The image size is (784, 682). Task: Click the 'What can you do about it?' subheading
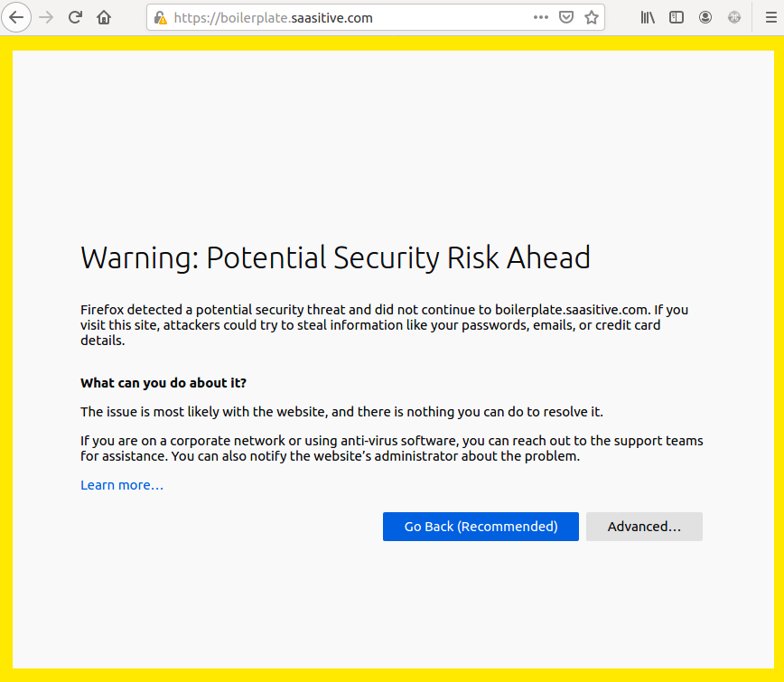(x=163, y=383)
